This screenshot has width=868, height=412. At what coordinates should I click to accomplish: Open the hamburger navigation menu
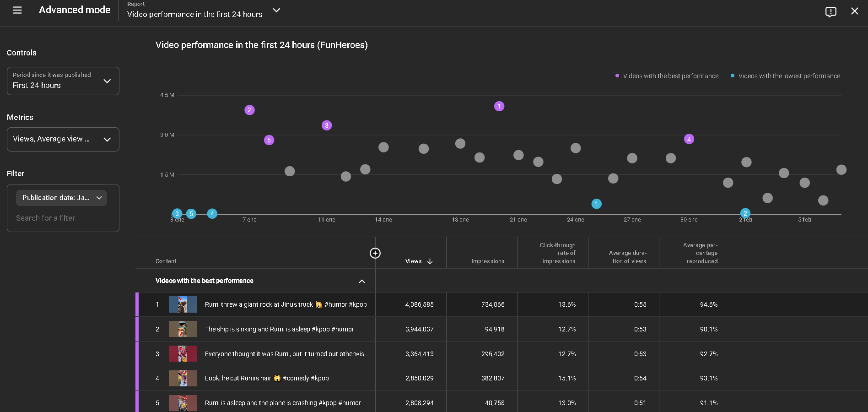tap(17, 10)
